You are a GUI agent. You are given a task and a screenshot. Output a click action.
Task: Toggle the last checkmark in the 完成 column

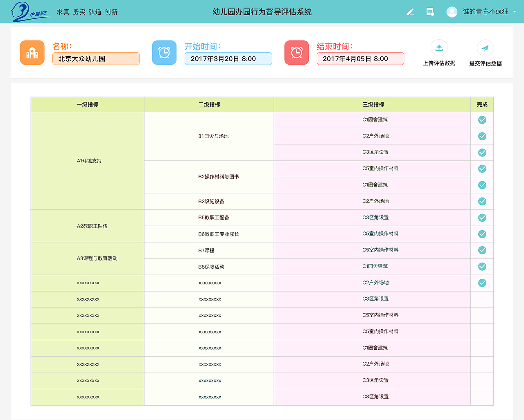482,283
